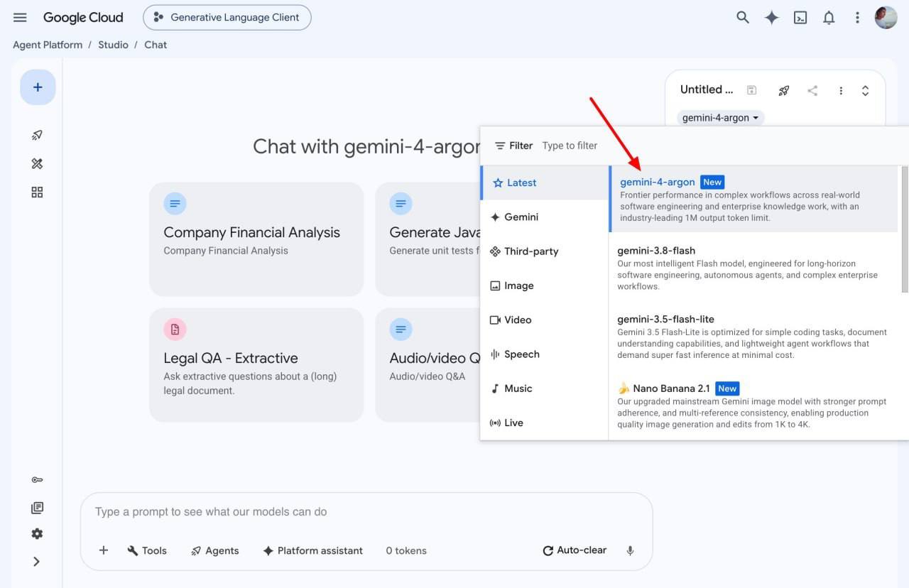Expand the left sidebar with chevron
This screenshot has width=909, height=588.
point(37,562)
